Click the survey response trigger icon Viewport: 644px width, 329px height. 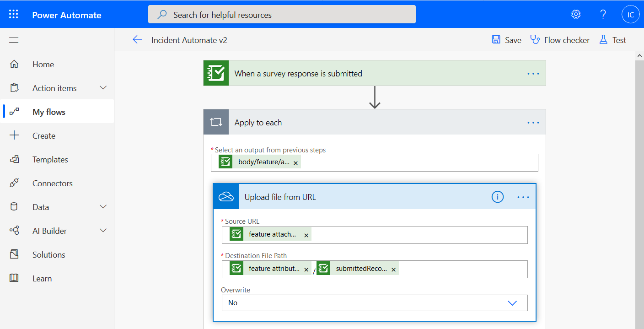[x=215, y=73]
